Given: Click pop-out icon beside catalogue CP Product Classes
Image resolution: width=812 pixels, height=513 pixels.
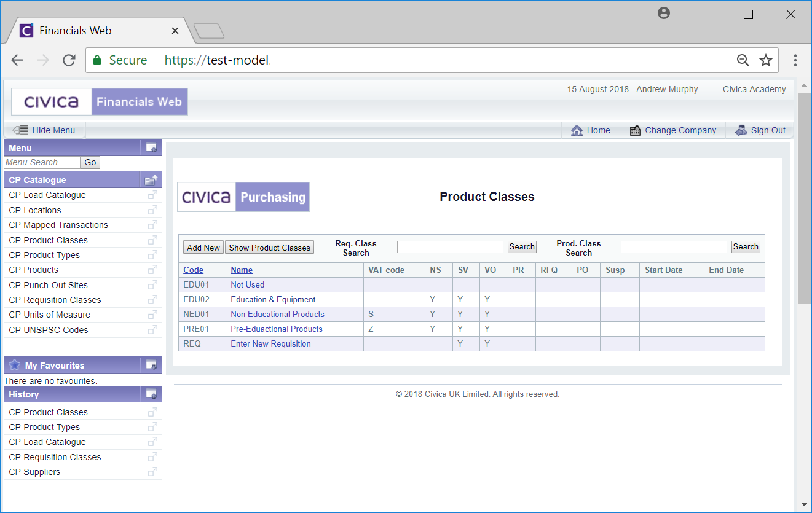Looking at the screenshot, I should (x=152, y=240).
